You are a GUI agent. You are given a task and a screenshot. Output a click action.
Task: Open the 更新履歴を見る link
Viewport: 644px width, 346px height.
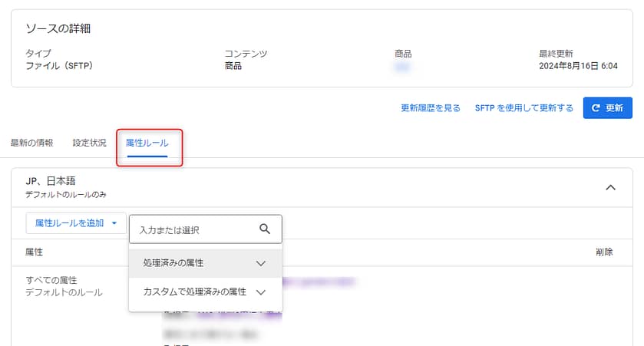pos(430,108)
